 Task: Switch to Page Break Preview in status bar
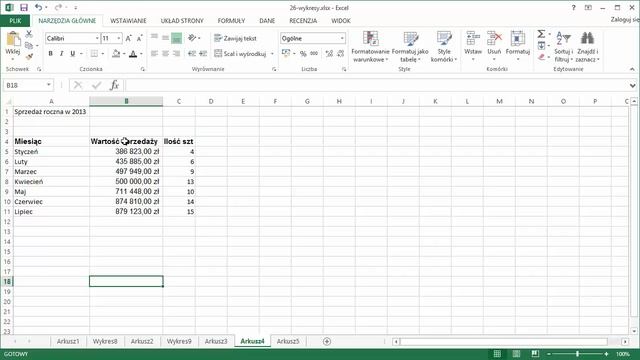[535, 354]
